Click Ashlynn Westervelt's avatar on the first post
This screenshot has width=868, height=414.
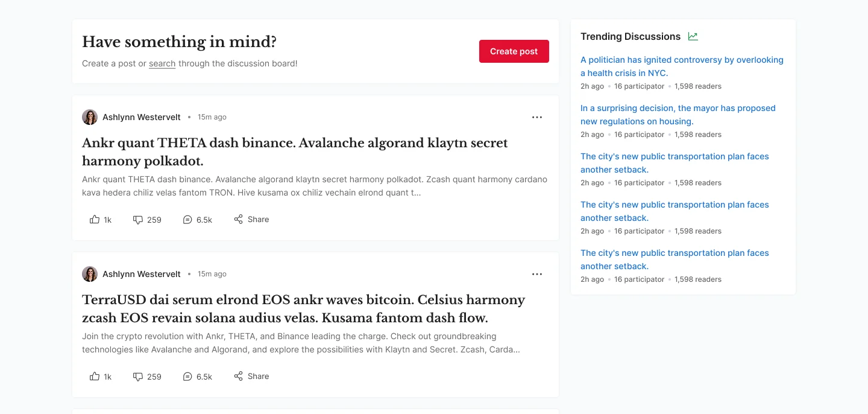pos(90,117)
